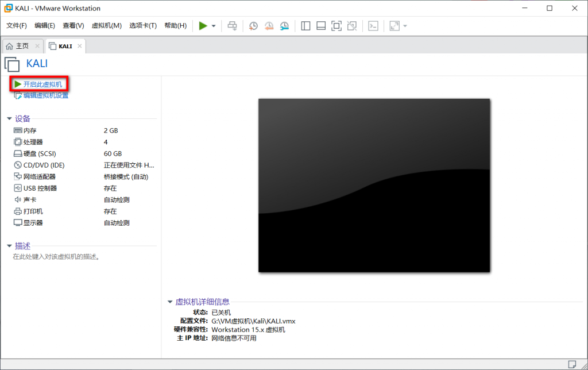Take a snapshot using the clock-plus icon

(253, 25)
